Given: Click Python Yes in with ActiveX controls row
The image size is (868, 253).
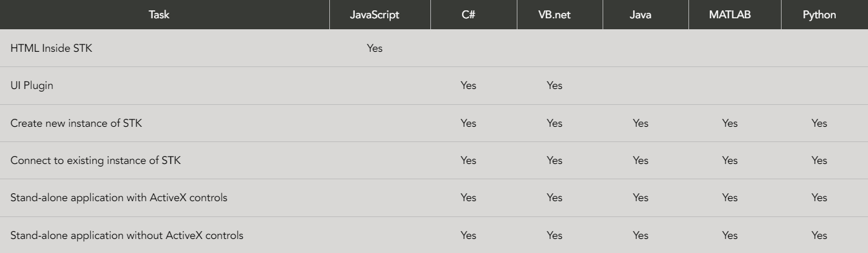Looking at the screenshot, I should point(819,198).
